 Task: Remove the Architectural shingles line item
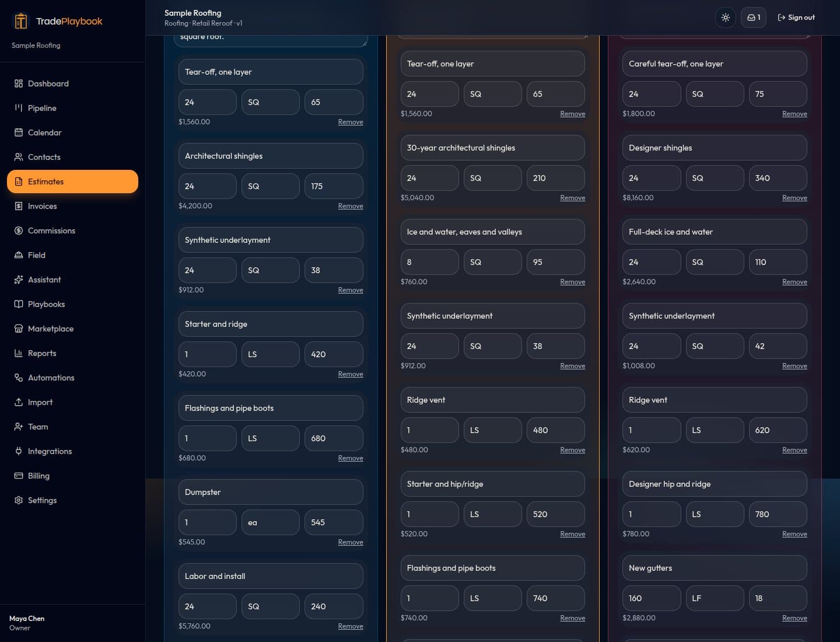pyautogui.click(x=351, y=206)
